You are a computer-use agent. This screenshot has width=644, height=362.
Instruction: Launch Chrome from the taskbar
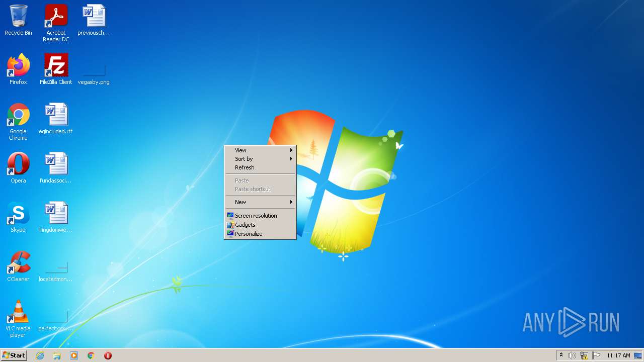(x=91, y=355)
